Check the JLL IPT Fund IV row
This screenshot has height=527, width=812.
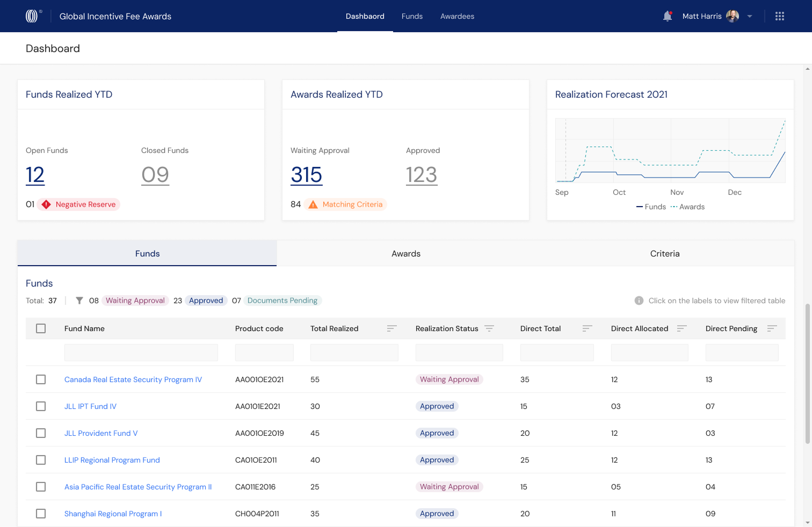[x=41, y=406]
